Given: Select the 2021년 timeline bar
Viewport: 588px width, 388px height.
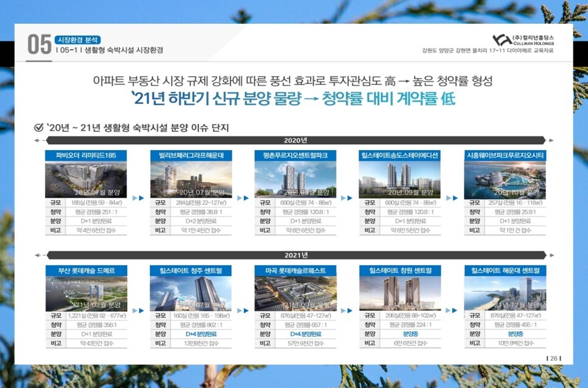Looking at the screenshot, I should pos(296,255).
